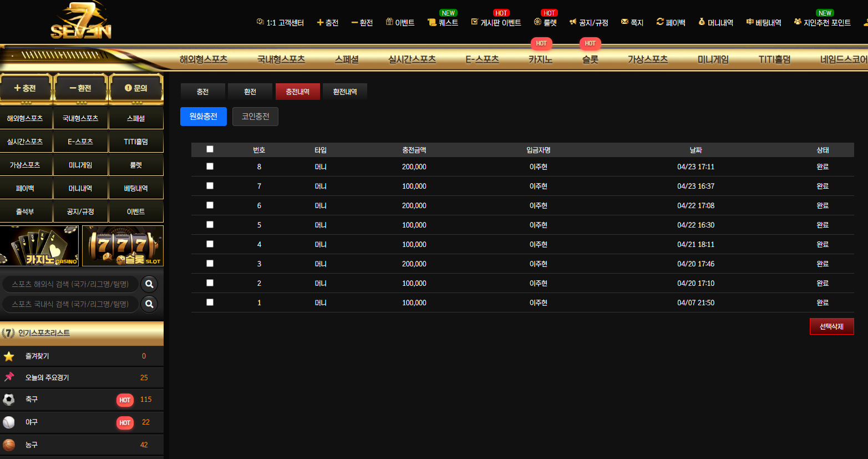Select the star 즐겨찾기 favorites icon

(x=9, y=356)
